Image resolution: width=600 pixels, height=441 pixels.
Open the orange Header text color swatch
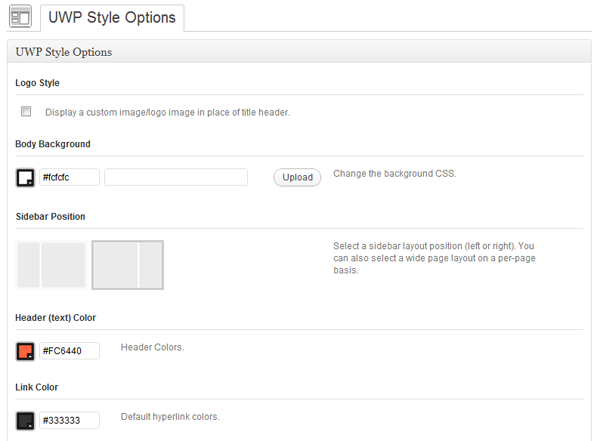(x=25, y=351)
